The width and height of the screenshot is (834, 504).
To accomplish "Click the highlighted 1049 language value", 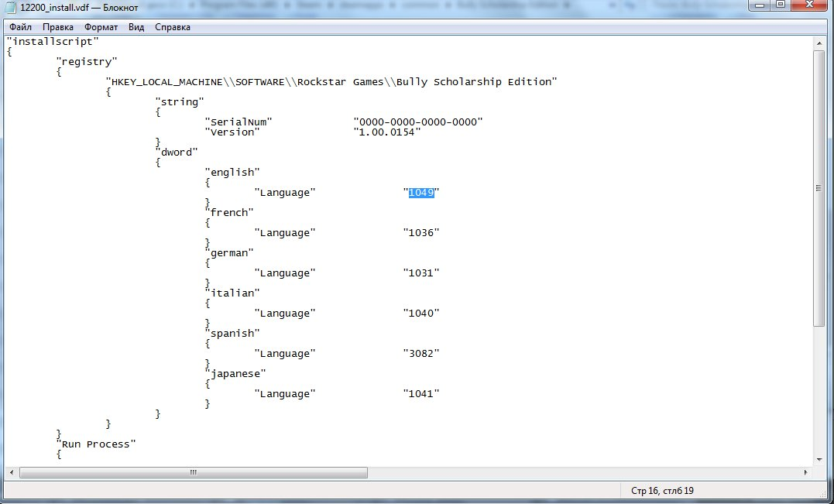I will (x=421, y=193).
